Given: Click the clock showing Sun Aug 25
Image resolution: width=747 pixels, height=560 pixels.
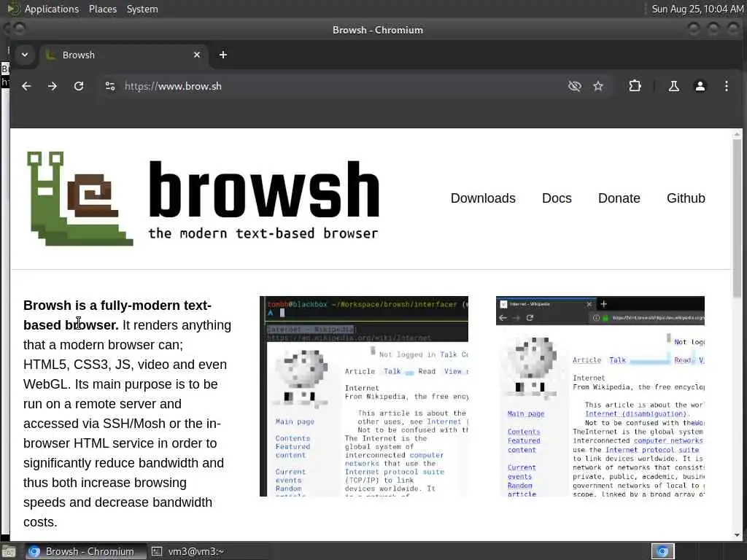Looking at the screenshot, I should pyautogui.click(x=697, y=9).
